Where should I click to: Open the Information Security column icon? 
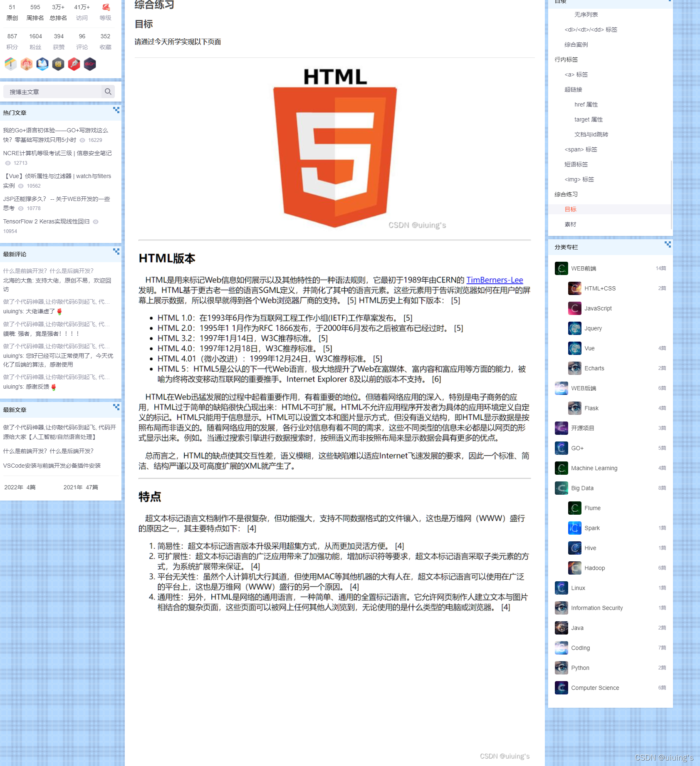point(561,608)
